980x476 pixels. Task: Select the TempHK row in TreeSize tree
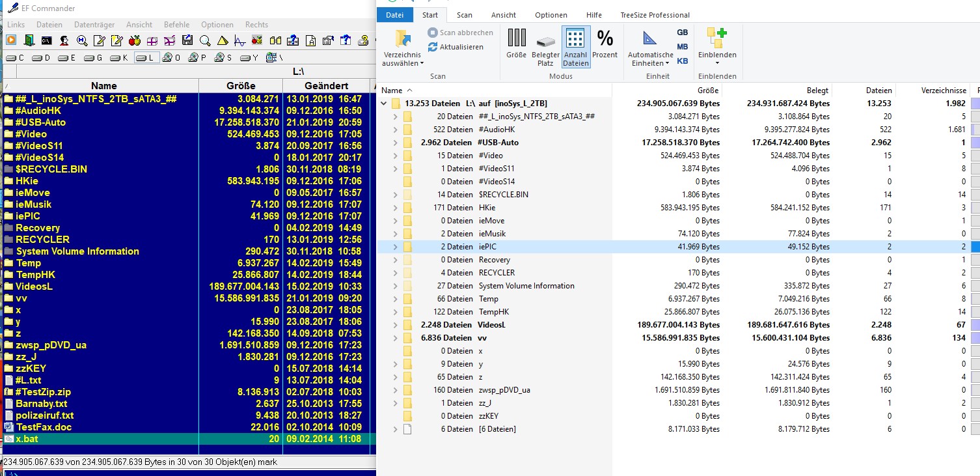click(x=679, y=312)
